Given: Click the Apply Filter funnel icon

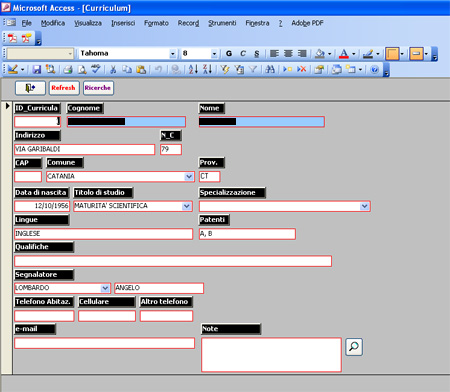Looking at the screenshot, I should [253, 69].
